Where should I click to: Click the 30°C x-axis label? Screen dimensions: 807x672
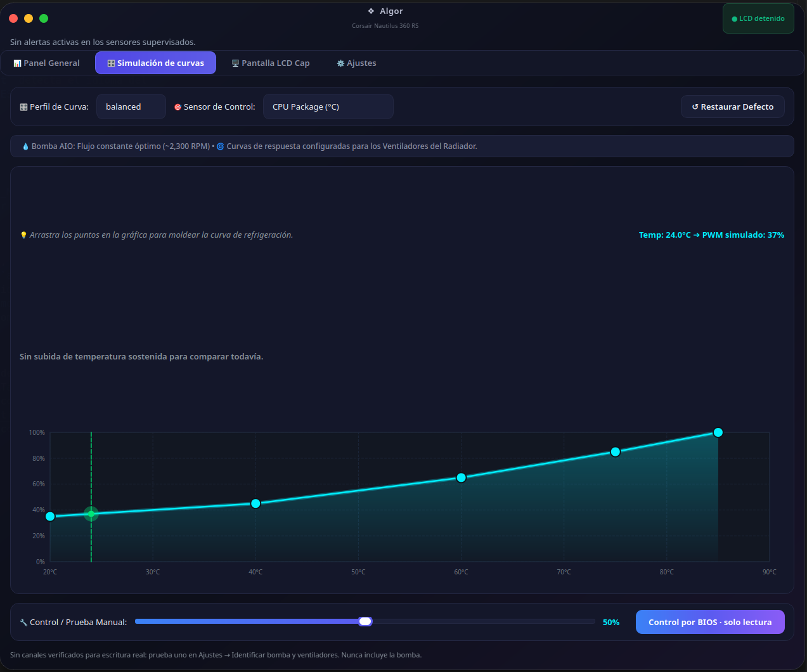point(153,572)
